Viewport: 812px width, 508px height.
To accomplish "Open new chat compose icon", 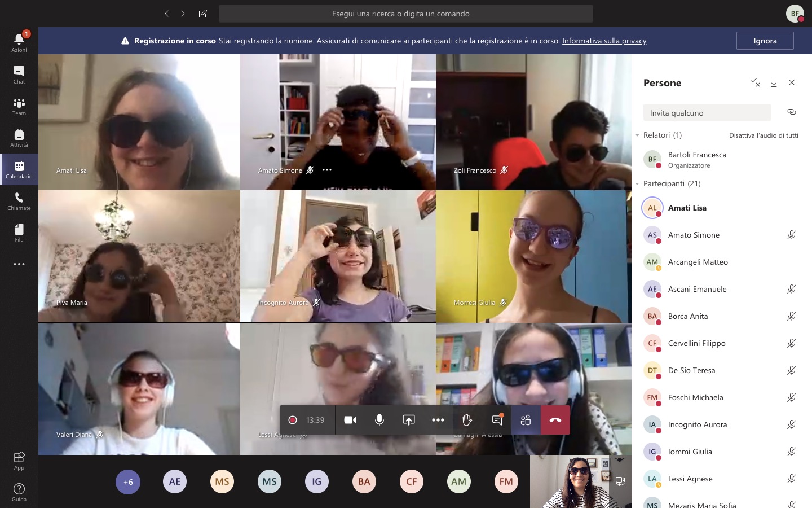I will [x=202, y=14].
